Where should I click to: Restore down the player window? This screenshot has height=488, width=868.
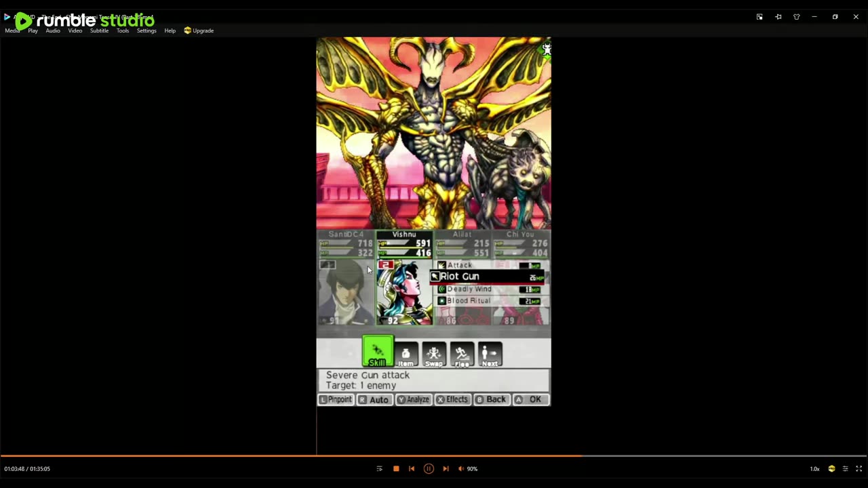[x=835, y=17]
